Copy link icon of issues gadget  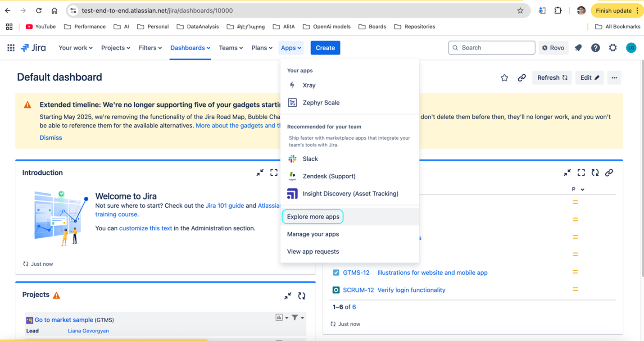[x=609, y=173]
